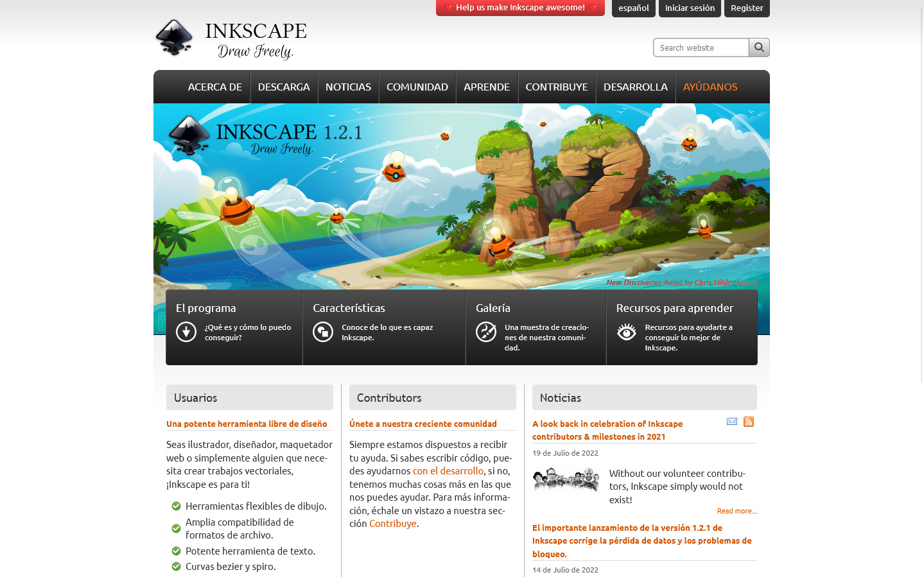Open the AYÚDANOS menu item
Image resolution: width=924 pixels, height=577 pixels.
pos(710,87)
